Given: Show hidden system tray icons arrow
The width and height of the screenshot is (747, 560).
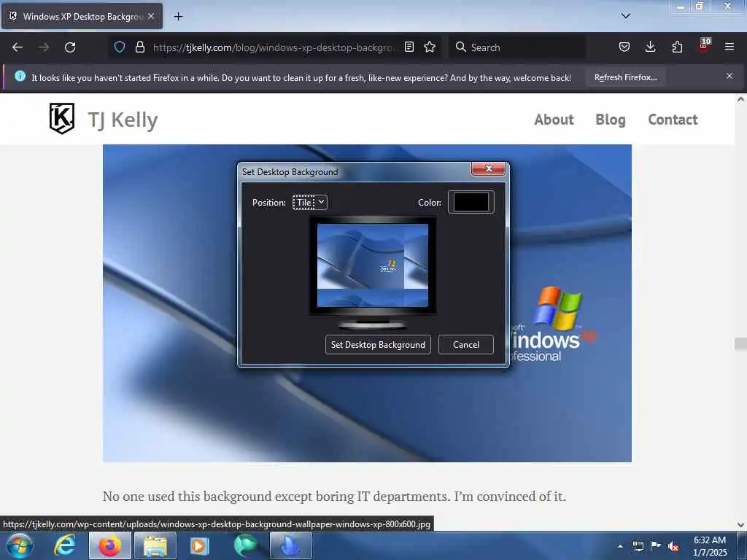Looking at the screenshot, I should [x=620, y=546].
